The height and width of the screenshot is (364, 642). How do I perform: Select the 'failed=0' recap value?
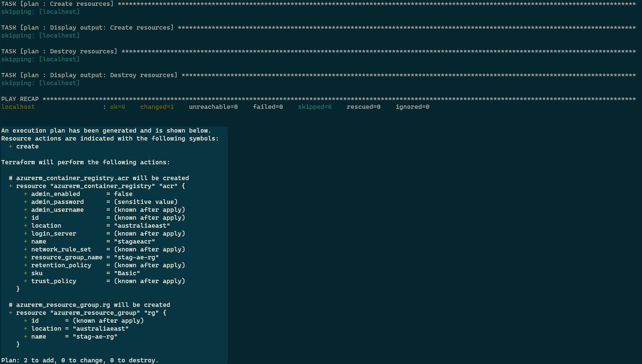[x=268, y=107]
